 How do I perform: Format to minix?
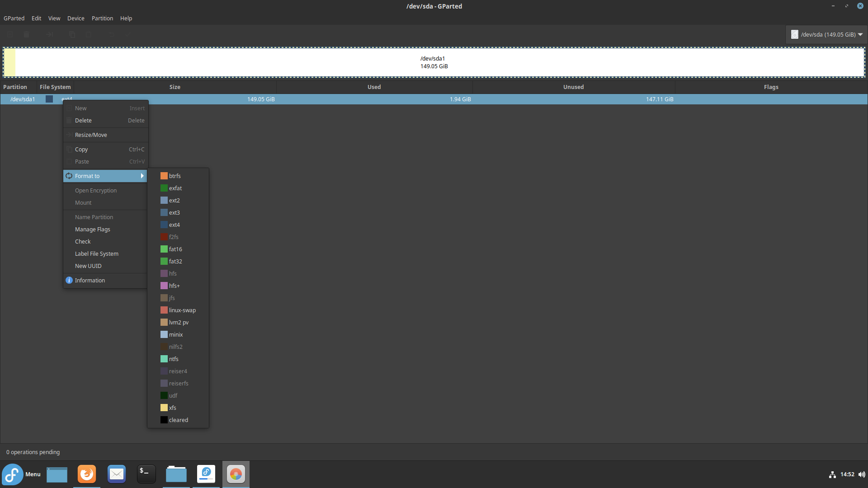coord(178,334)
